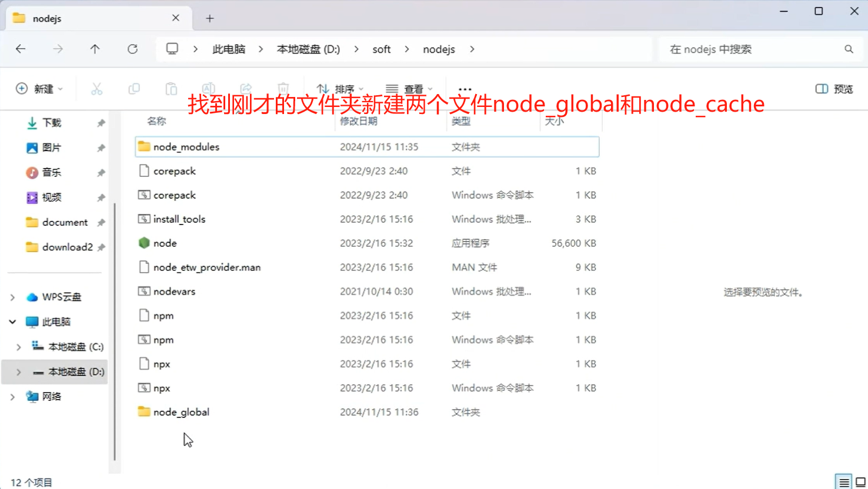Screen dimensions: 868x489
Task: Sort by the 修改日期 column header
Action: click(359, 121)
